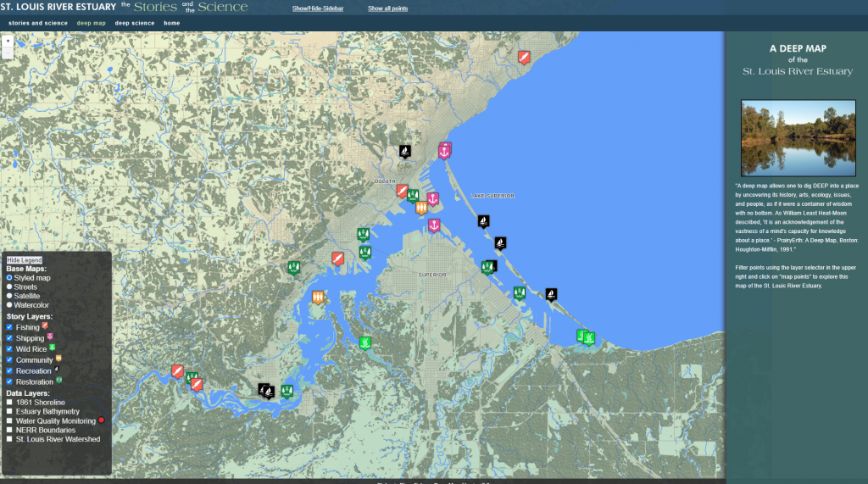Enable St. Louis River Watershed layer

(9, 439)
